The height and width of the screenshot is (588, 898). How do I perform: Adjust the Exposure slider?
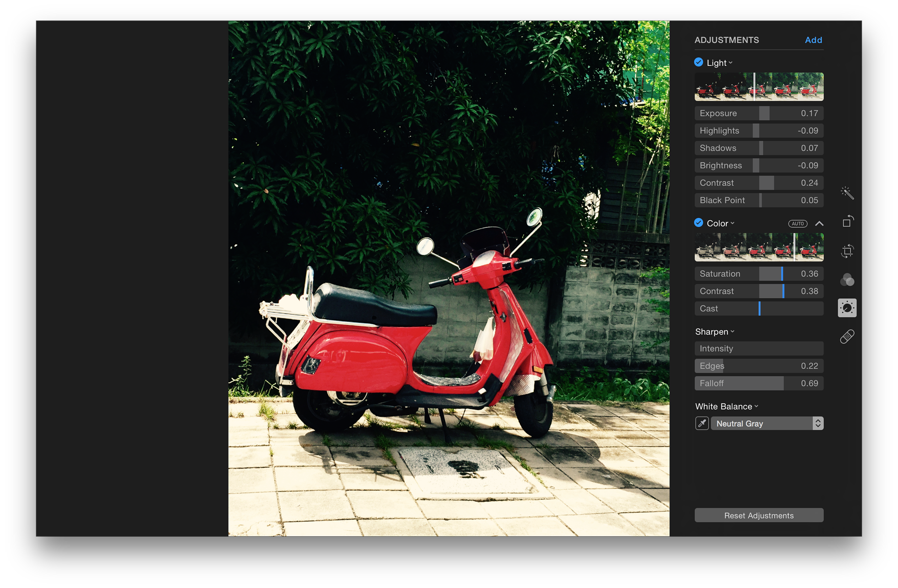[759, 113]
